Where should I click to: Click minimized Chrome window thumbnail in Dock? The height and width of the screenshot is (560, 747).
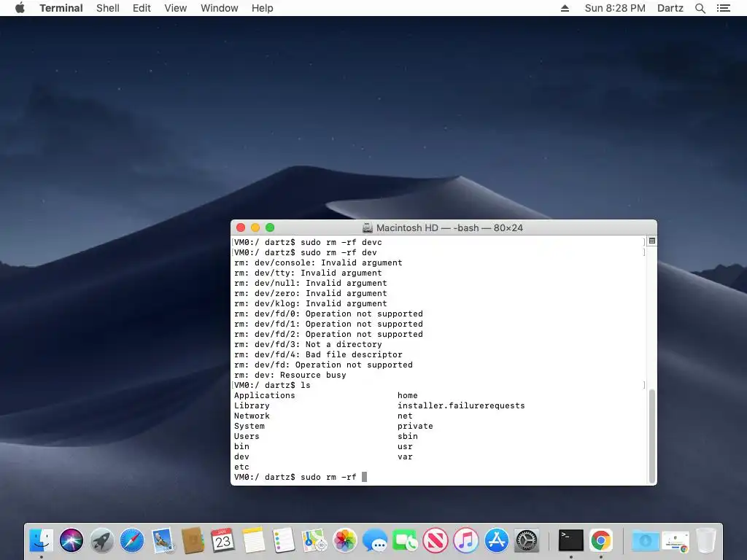(x=676, y=542)
